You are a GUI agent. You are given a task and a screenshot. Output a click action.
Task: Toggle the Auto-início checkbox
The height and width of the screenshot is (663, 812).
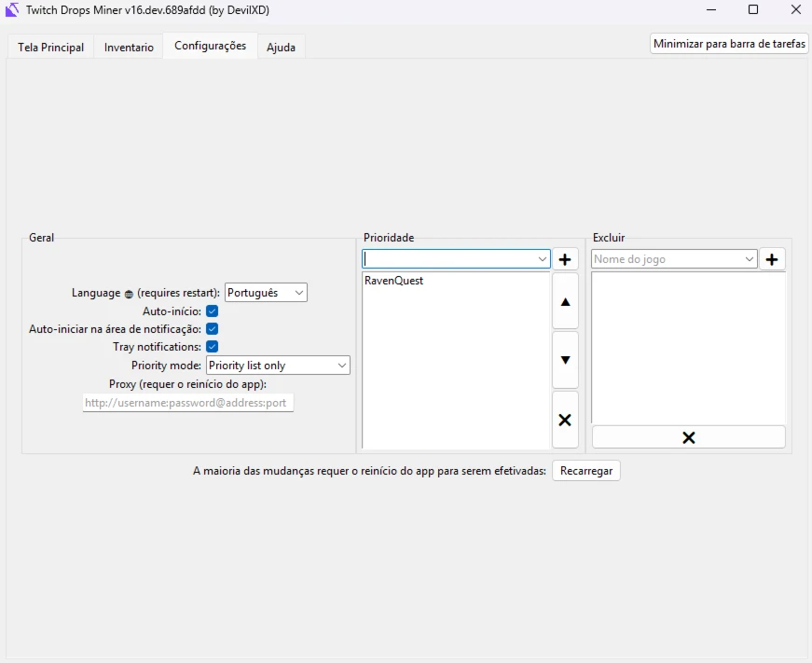(213, 311)
